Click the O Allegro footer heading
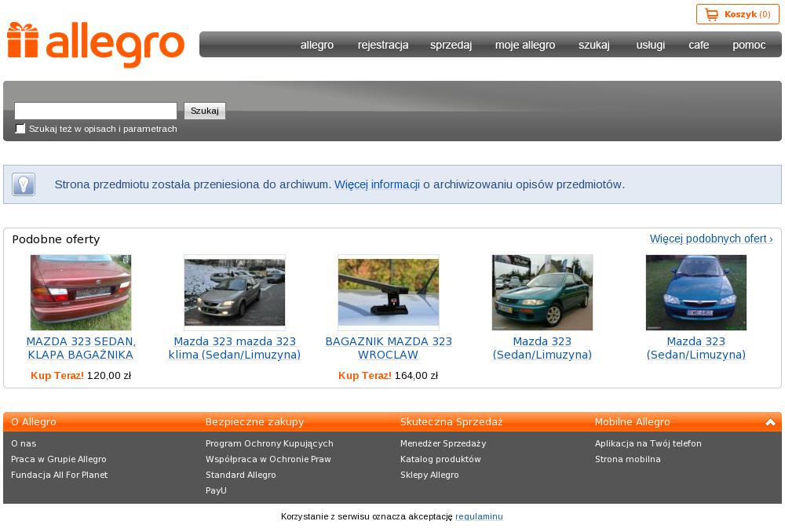Image resolution: width=785 pixels, height=532 pixels. [x=34, y=422]
